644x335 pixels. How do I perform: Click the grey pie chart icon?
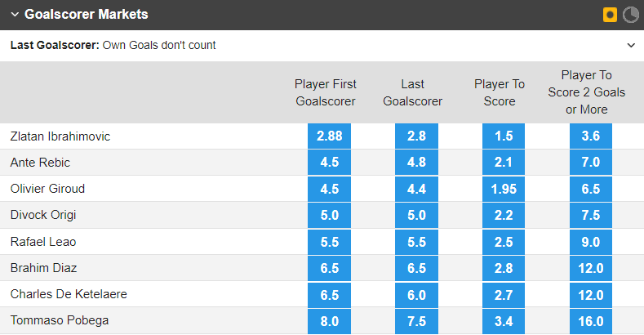(x=630, y=15)
